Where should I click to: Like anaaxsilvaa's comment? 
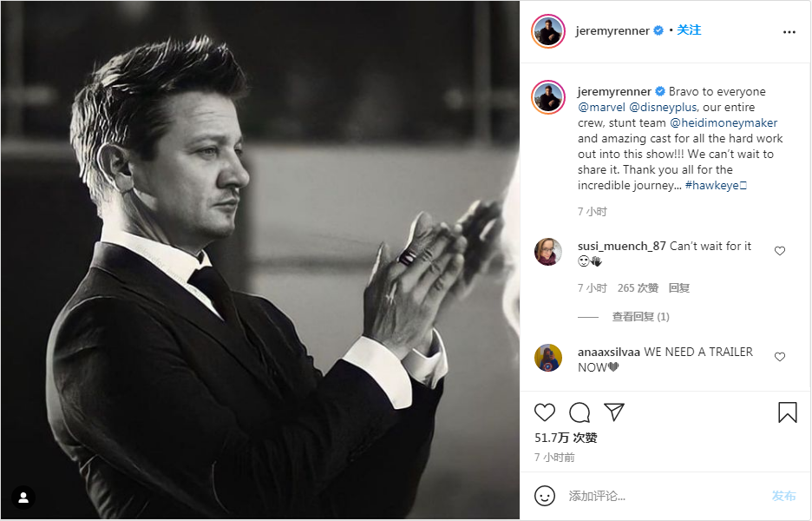click(779, 357)
